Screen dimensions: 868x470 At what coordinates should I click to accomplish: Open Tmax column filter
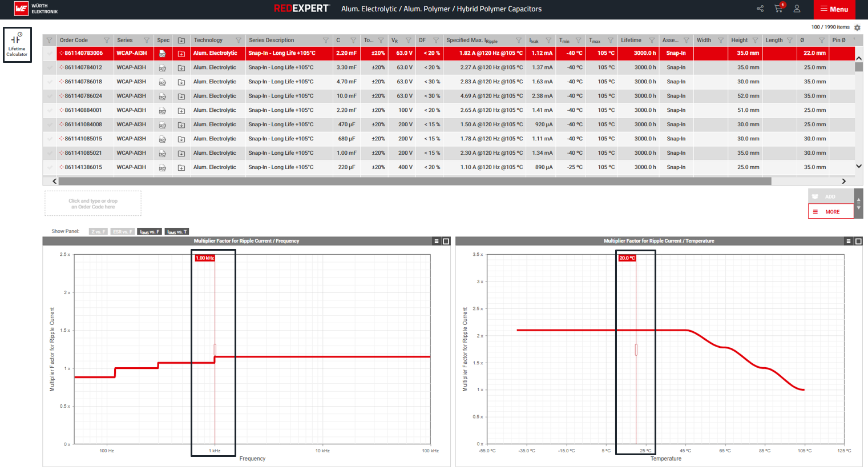(610, 40)
